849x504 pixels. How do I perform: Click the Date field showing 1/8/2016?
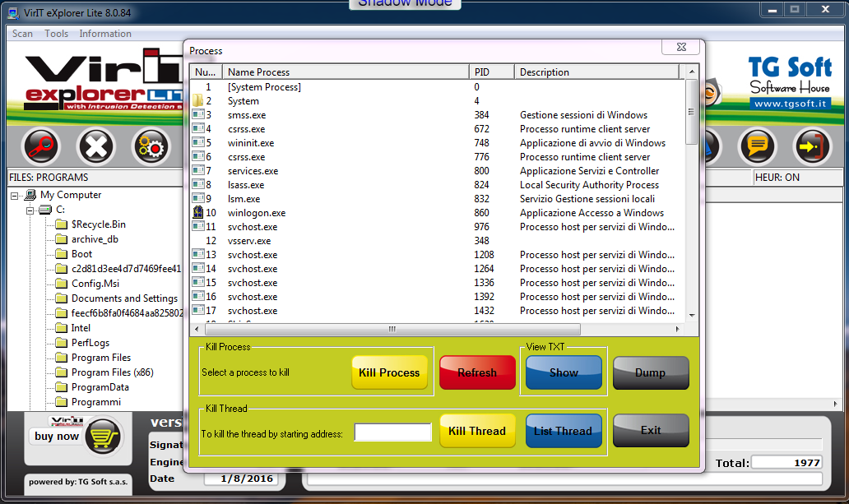pyautogui.click(x=242, y=479)
